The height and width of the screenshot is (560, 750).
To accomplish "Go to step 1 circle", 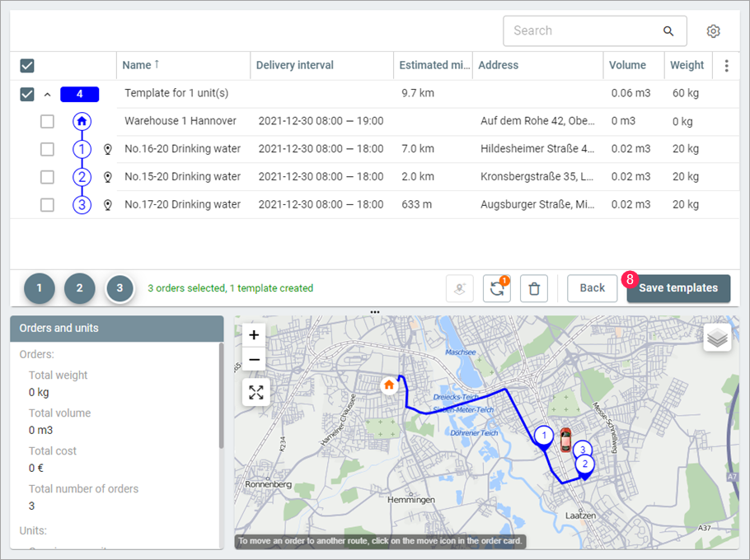I will point(40,288).
